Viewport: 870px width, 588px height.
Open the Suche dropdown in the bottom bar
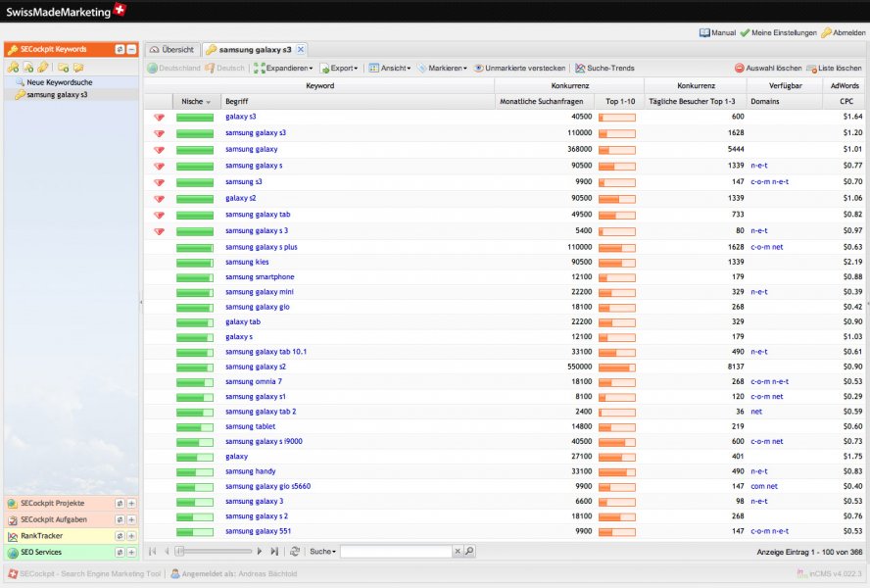pyautogui.click(x=323, y=552)
